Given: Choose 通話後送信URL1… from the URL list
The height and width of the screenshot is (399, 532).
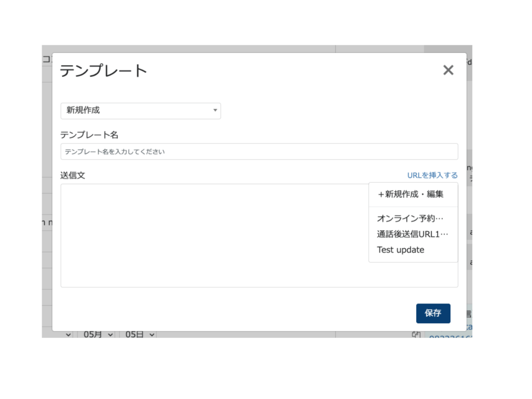Looking at the screenshot, I should click(412, 234).
